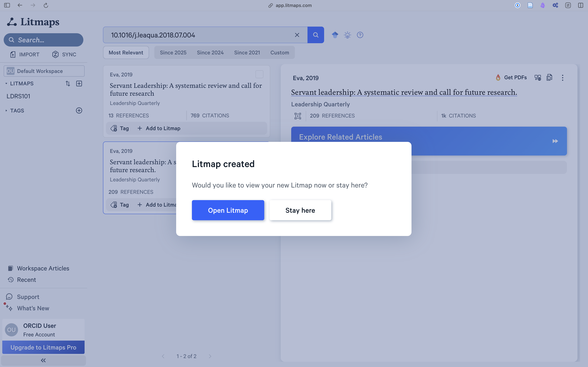Click 769 CITATIONS on first card
This screenshot has height=367, width=588.
210,115
